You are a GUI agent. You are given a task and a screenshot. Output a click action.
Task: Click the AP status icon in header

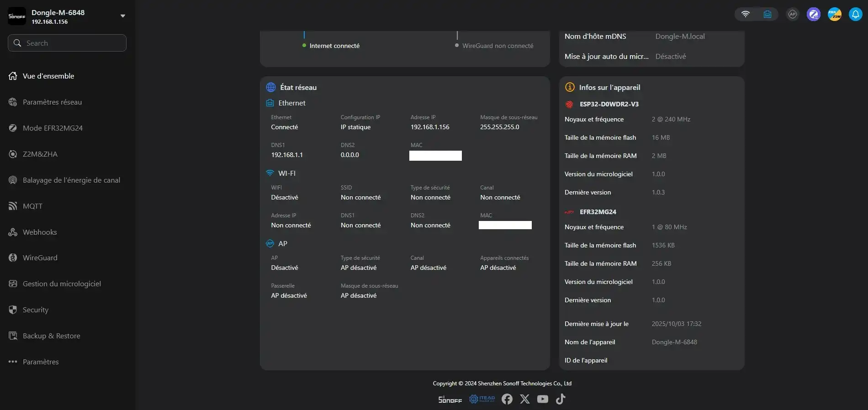(792, 14)
